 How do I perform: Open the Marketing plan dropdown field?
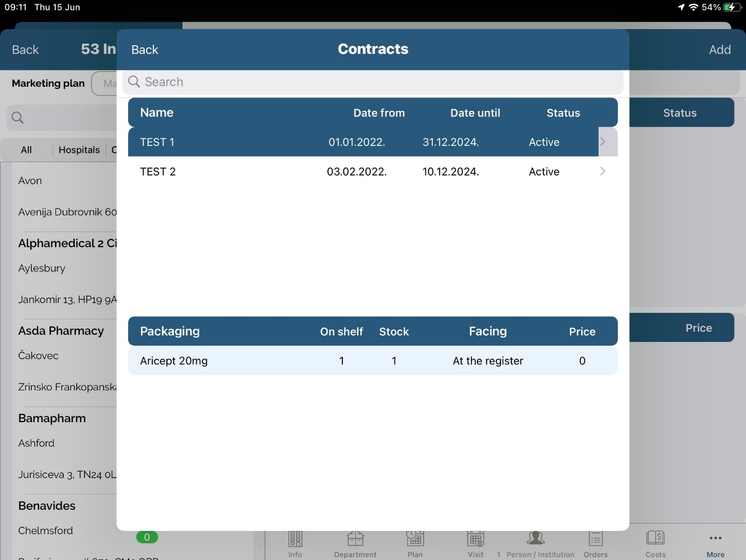(x=104, y=83)
